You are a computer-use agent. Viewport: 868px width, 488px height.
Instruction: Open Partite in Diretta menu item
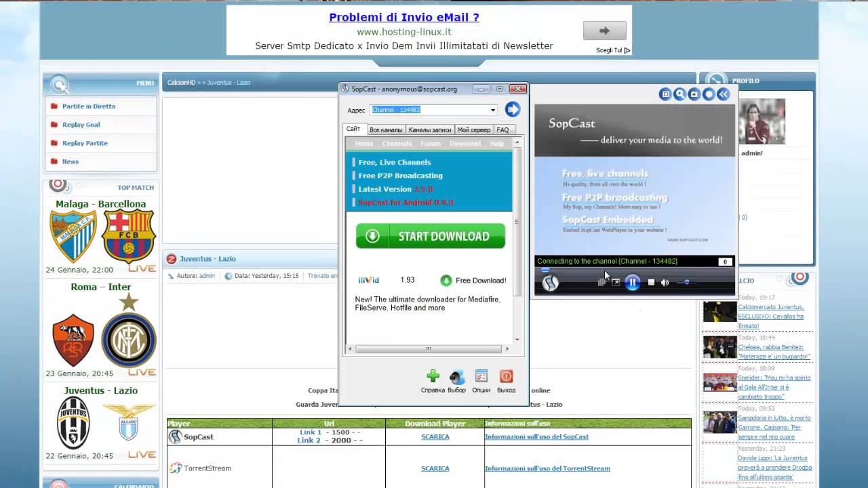(x=89, y=106)
